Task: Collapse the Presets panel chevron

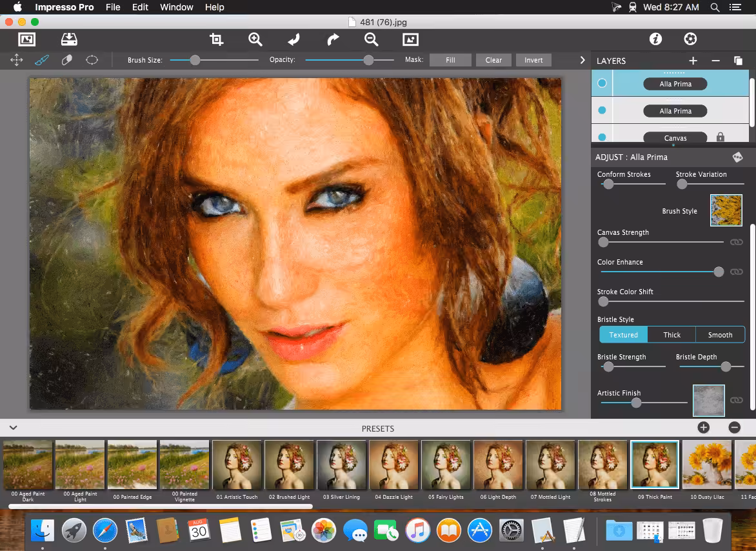Action: click(13, 428)
